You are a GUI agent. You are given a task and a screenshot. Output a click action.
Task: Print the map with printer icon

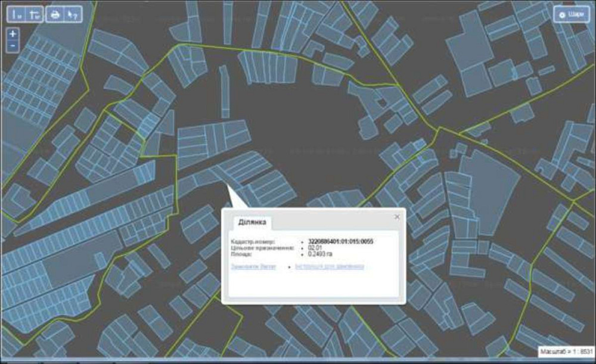tap(55, 14)
